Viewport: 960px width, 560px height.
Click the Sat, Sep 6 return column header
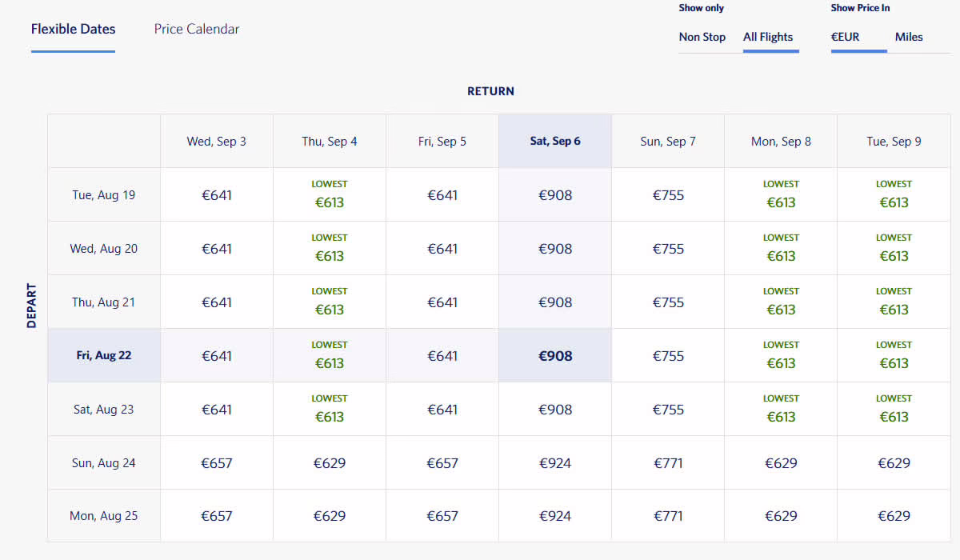coord(555,142)
